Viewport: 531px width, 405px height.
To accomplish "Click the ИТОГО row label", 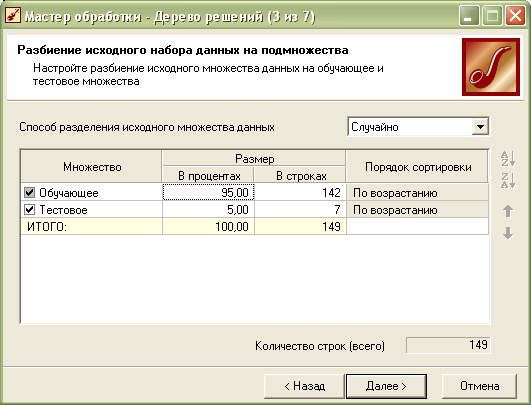I will tap(91, 226).
